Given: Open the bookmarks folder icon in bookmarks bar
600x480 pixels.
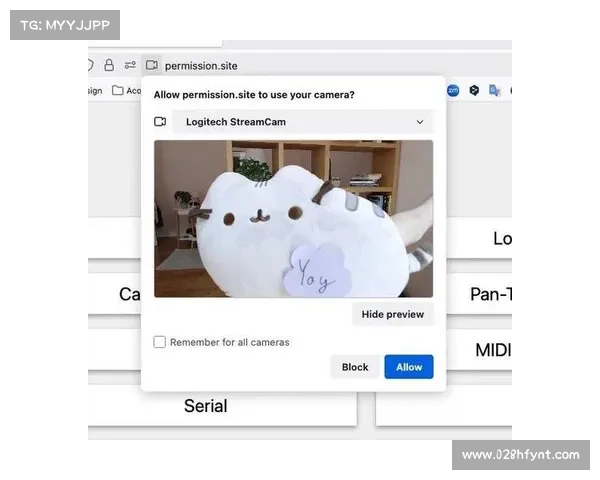Looking at the screenshot, I should (x=118, y=90).
